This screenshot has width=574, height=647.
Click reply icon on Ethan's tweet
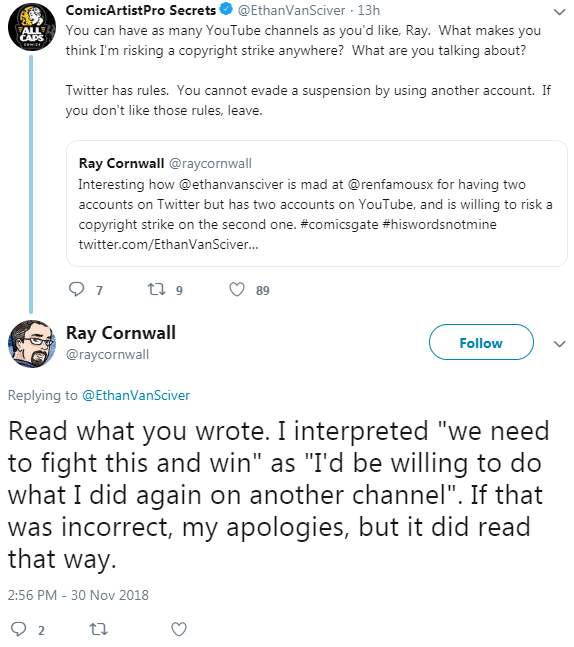77,289
